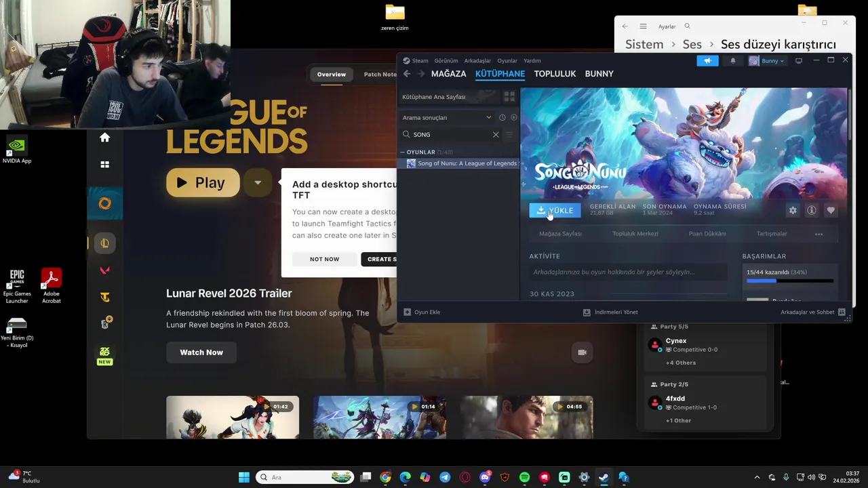Click the YÜKLE install button
The height and width of the screenshot is (488, 868).
coord(555,211)
